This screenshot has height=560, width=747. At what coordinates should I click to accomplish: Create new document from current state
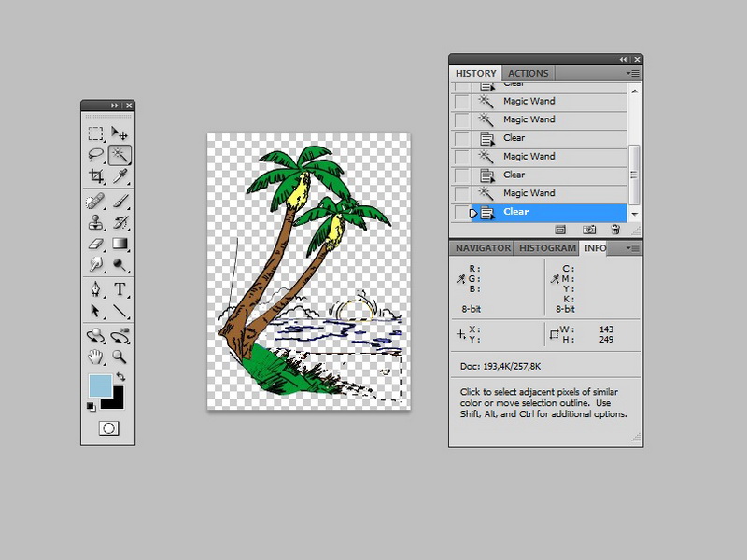click(560, 230)
